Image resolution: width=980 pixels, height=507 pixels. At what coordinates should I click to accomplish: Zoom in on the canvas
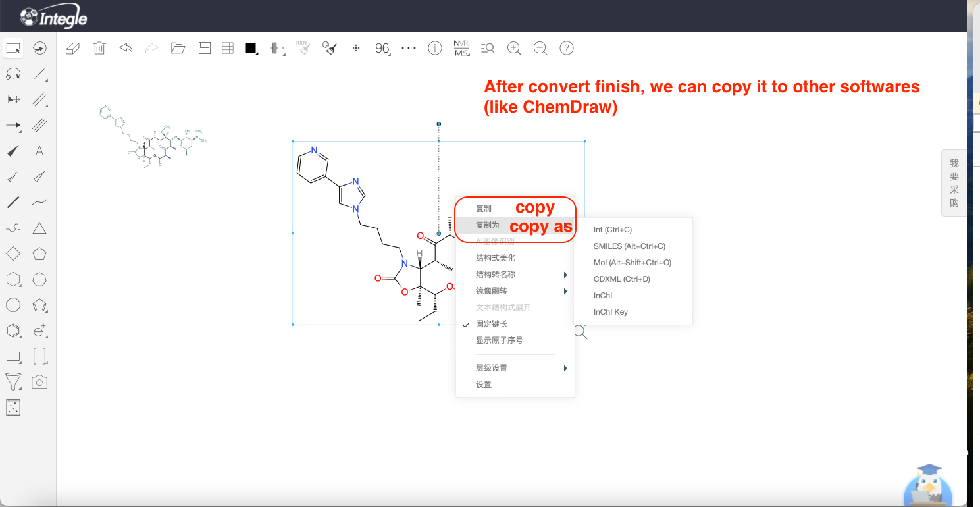(x=514, y=47)
